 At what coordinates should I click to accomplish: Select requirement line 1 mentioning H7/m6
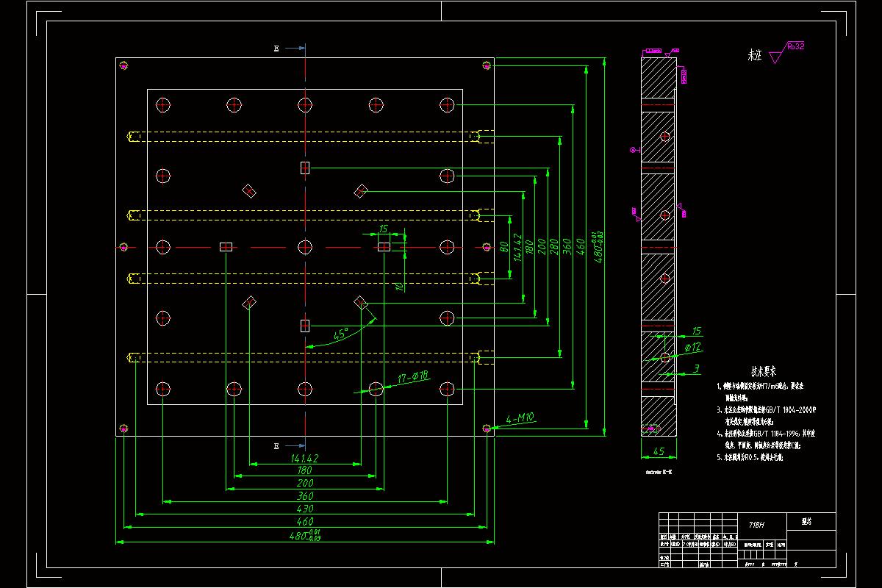tap(759, 385)
